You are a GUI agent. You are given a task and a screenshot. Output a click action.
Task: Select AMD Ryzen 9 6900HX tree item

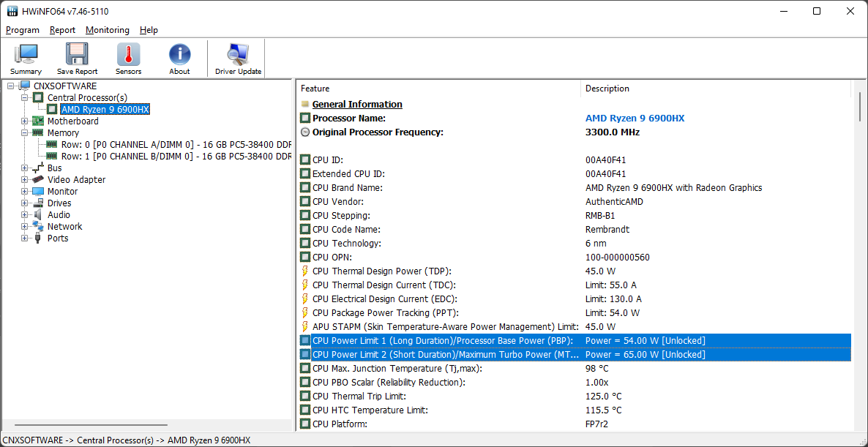105,110
